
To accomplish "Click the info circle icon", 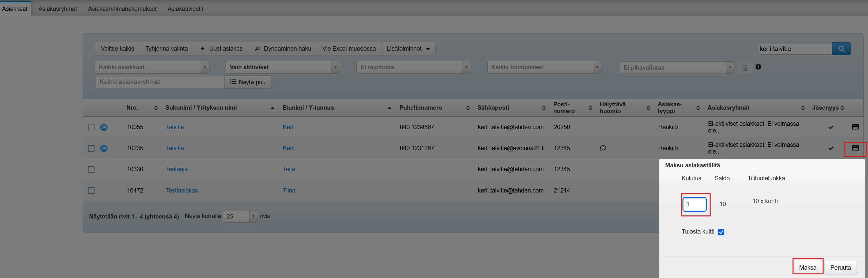I will click(758, 67).
